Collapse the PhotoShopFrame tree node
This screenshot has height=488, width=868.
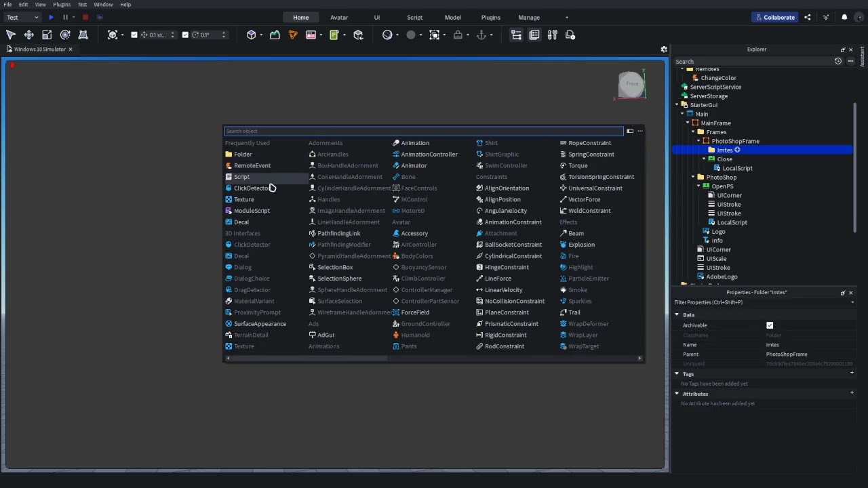[698, 141]
